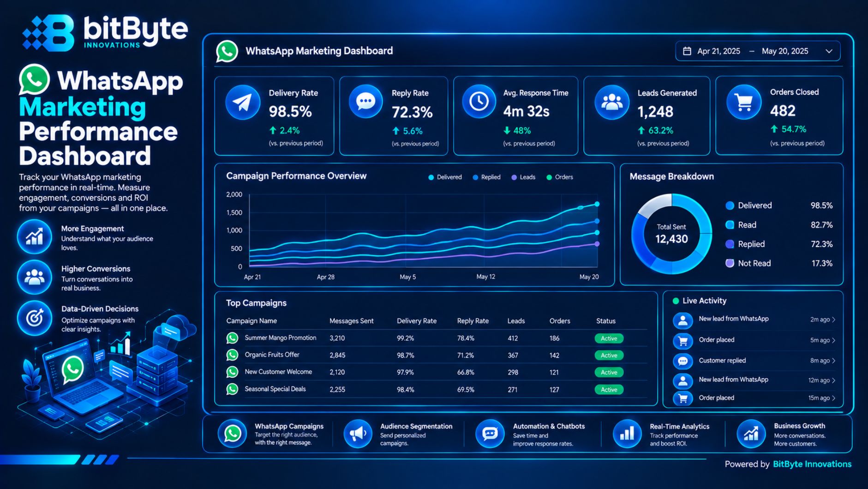Sort by Status column header
868x489 pixels.
pyautogui.click(x=605, y=321)
